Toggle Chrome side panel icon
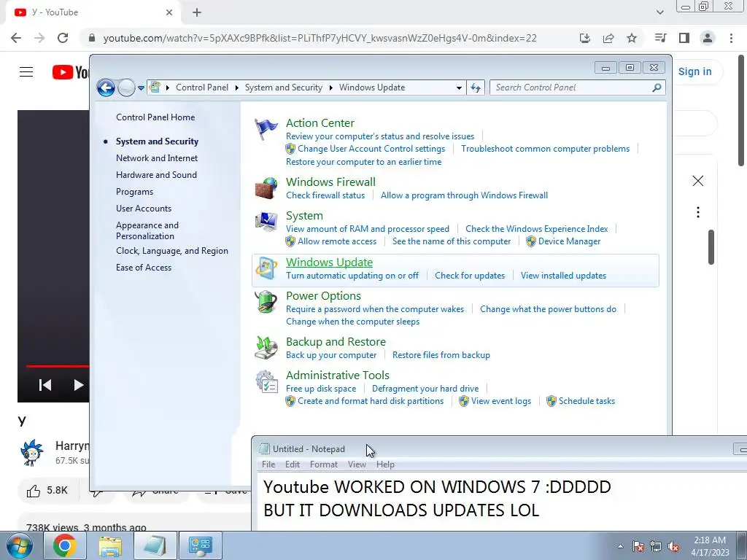 point(684,38)
